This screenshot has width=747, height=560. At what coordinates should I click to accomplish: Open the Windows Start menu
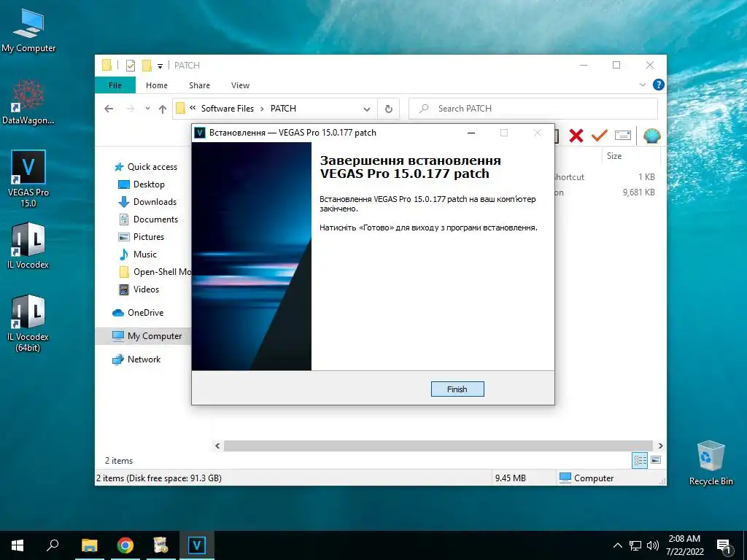(18, 545)
